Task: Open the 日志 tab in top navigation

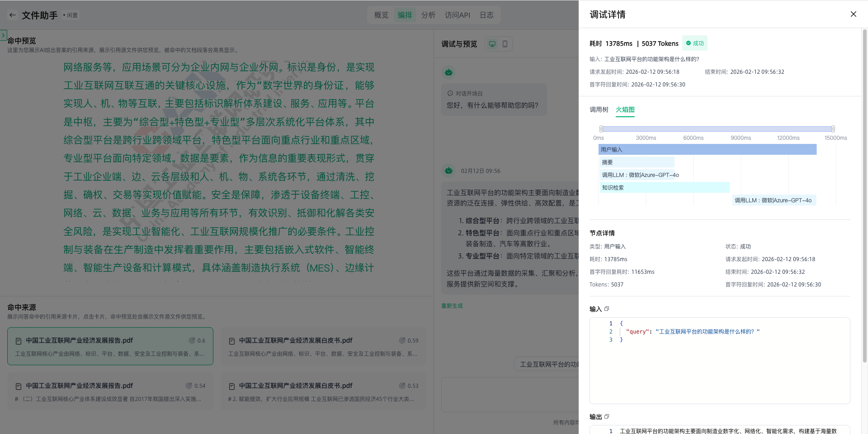Action: (486, 15)
